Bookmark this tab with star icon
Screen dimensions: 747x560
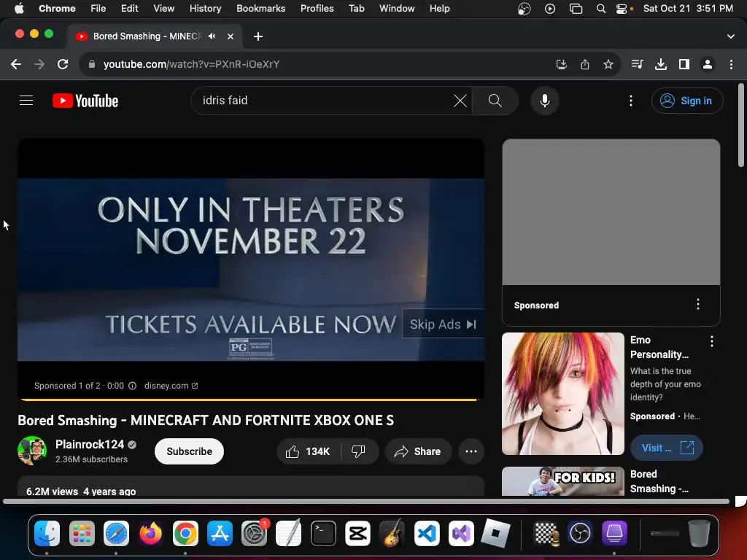point(608,64)
